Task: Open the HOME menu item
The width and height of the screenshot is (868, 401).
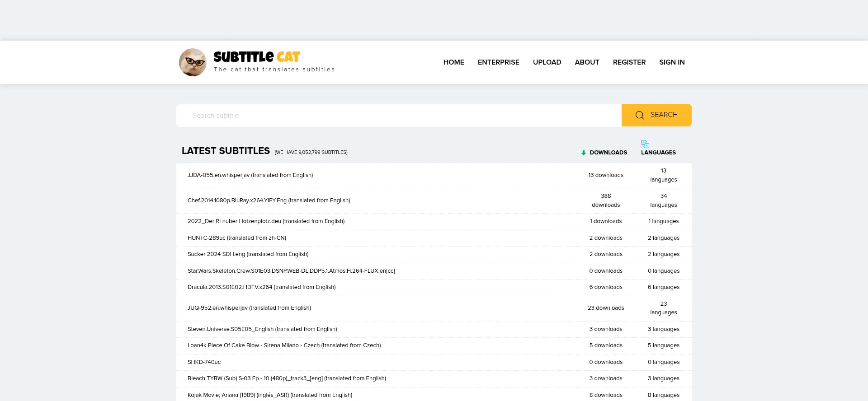Action: click(453, 62)
